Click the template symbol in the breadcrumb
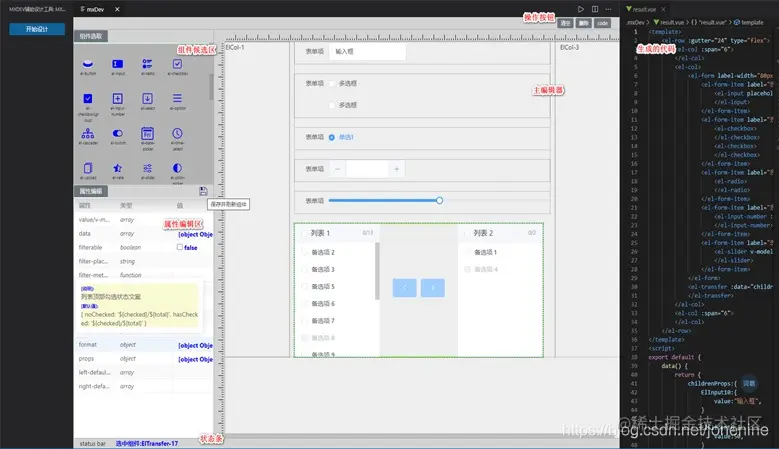The width and height of the screenshot is (779, 449). (749, 22)
